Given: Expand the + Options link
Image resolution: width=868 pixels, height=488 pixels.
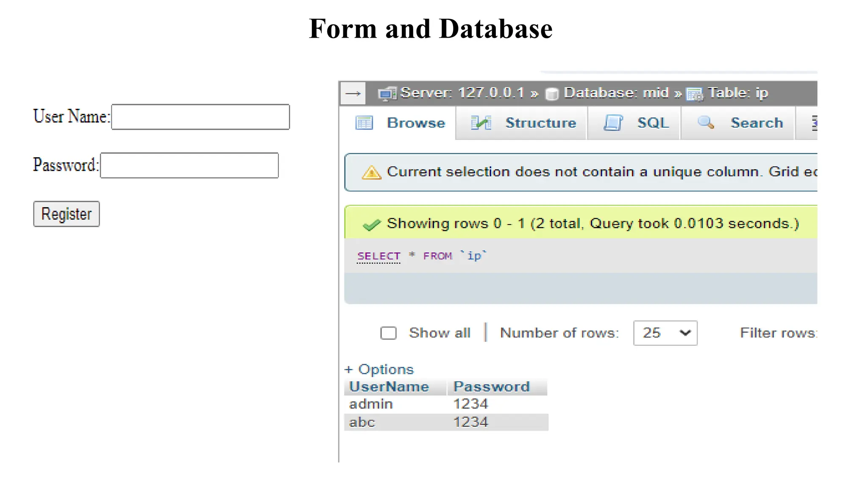Looking at the screenshot, I should tap(379, 369).
